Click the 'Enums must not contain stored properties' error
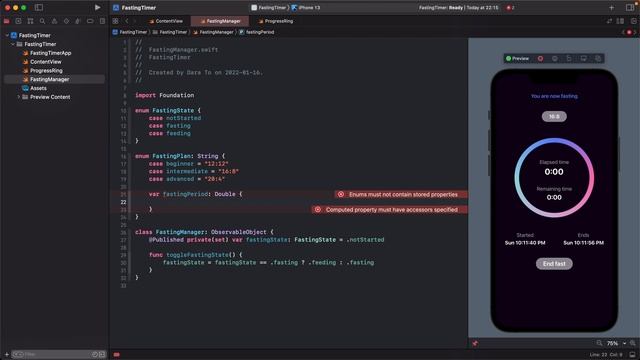The width and height of the screenshot is (640, 360). click(x=401, y=194)
